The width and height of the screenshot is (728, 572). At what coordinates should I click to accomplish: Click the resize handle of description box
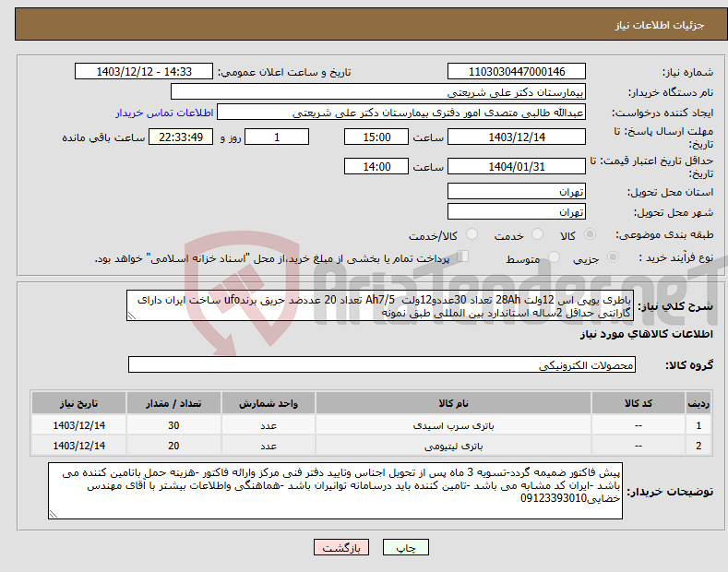click(x=131, y=316)
